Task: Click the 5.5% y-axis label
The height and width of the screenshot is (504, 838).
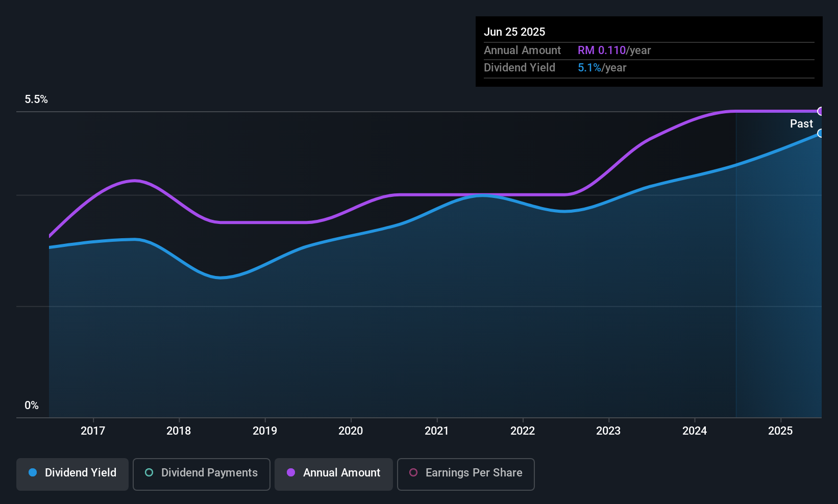Action: pyautogui.click(x=36, y=99)
